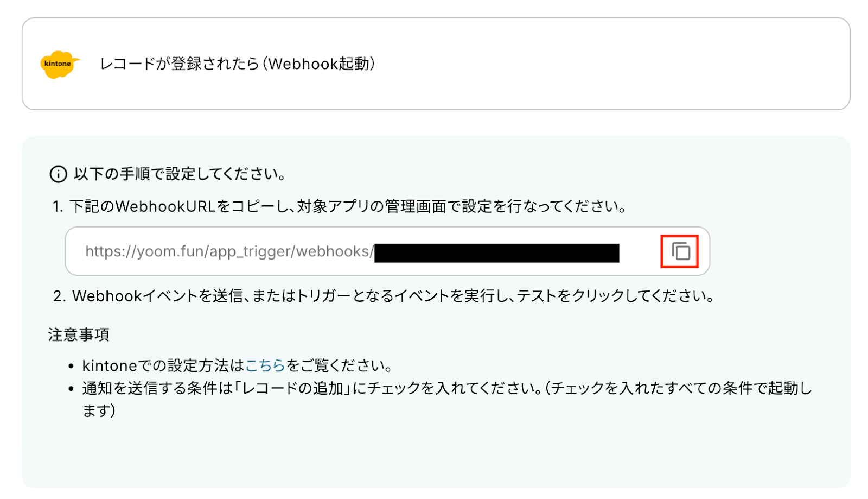Click the Webhookイベントを送信 instruction text

point(393,296)
